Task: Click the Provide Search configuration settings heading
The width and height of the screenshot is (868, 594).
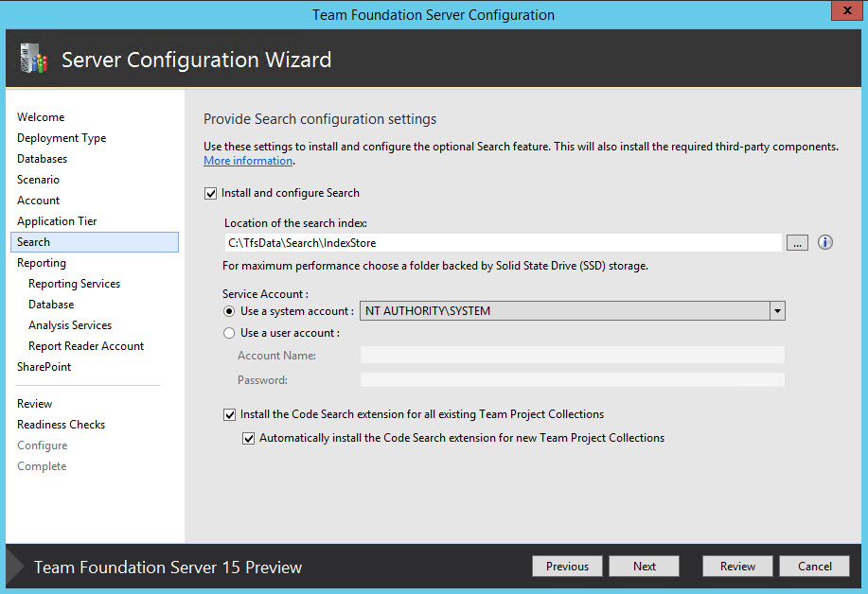Action: (x=320, y=119)
